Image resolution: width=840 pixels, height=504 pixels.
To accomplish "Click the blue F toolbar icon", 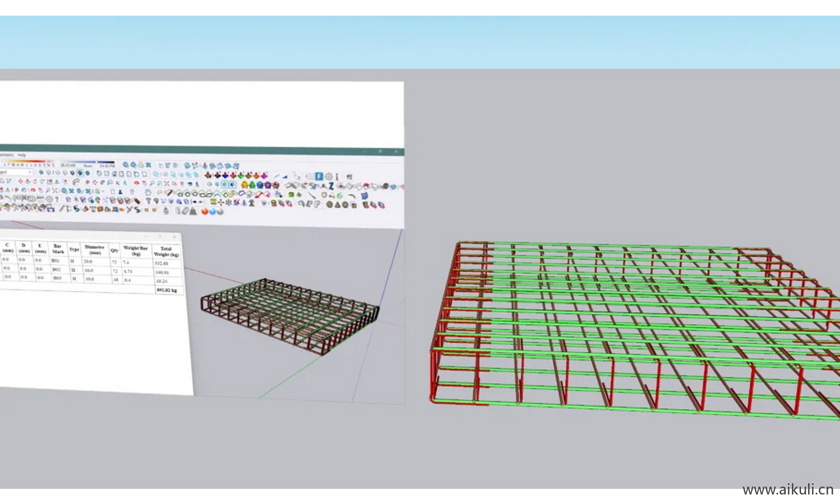I will [x=319, y=176].
